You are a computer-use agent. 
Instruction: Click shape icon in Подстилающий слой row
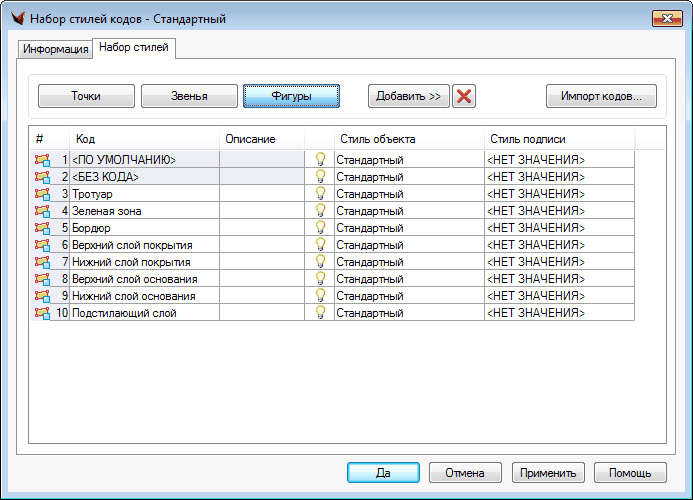coord(42,313)
